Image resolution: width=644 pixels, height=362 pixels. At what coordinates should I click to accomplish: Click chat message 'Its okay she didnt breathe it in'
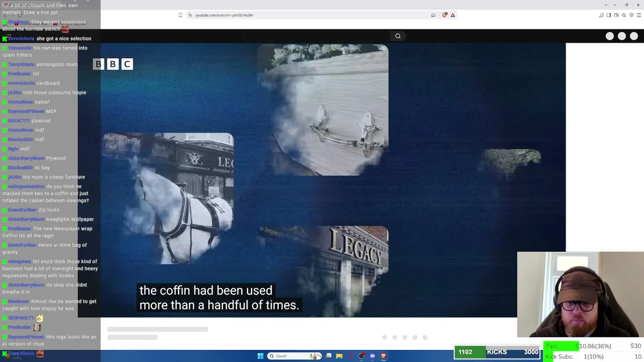(x=44, y=289)
